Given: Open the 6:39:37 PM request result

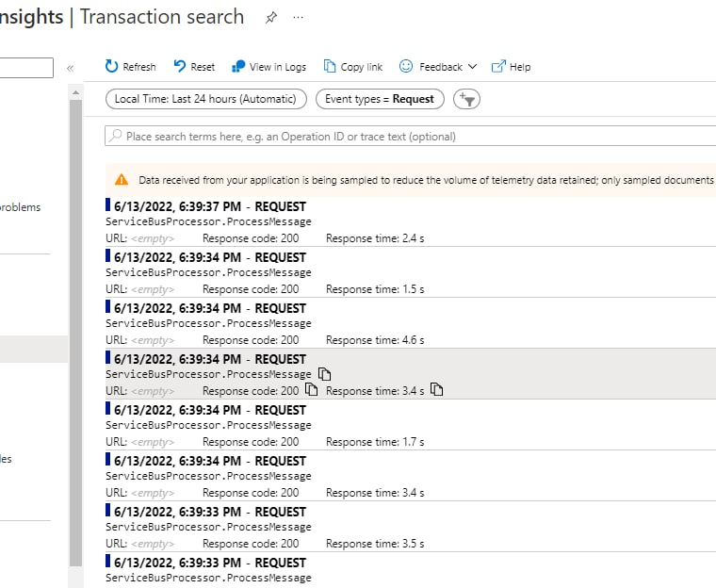Looking at the screenshot, I should (x=209, y=207).
